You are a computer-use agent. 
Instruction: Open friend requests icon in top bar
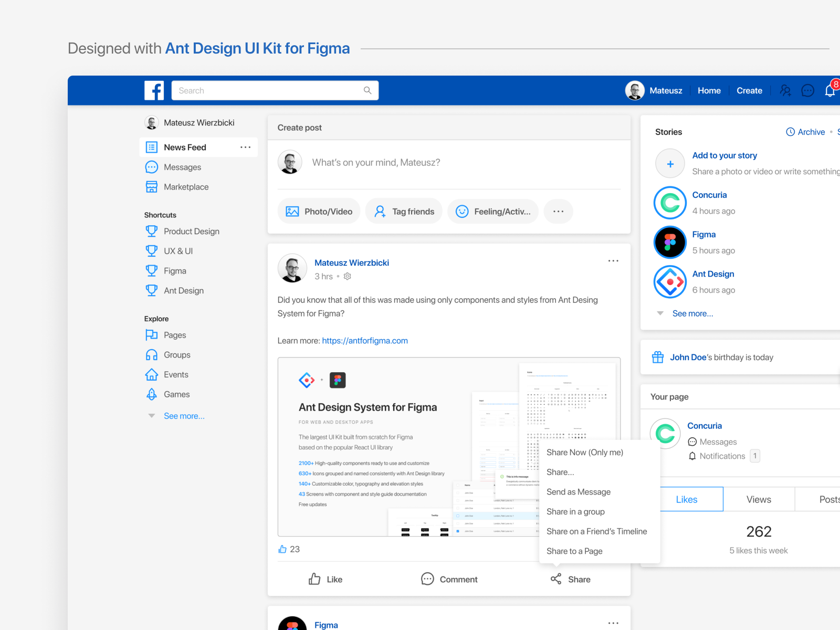click(x=785, y=90)
